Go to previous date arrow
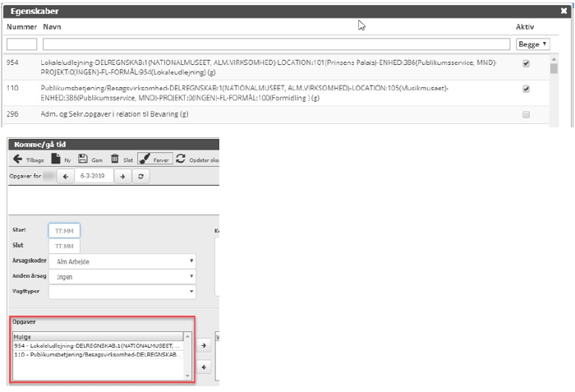 (x=67, y=177)
